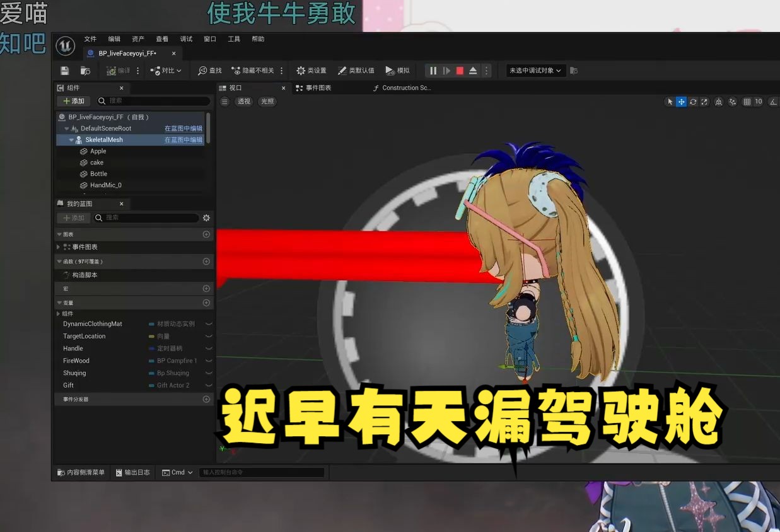
Task: Click 在蓝图中编辑 link for DefaultSceneRoot
Action: pyautogui.click(x=183, y=129)
